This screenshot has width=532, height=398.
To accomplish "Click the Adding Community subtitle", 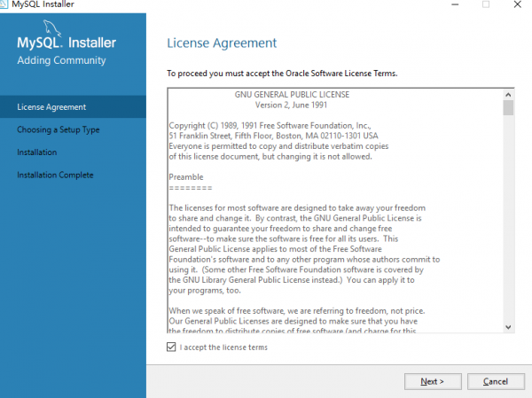I will 61,60.
